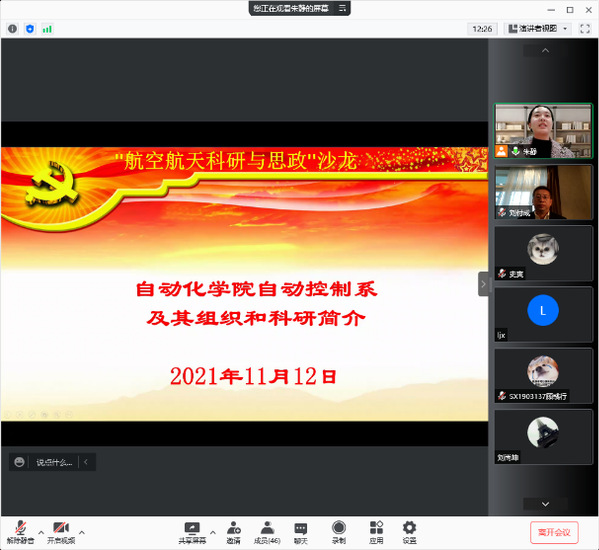This screenshot has height=550, width=599.
Task: Collapse the participant video side panel
Action: pos(483,284)
